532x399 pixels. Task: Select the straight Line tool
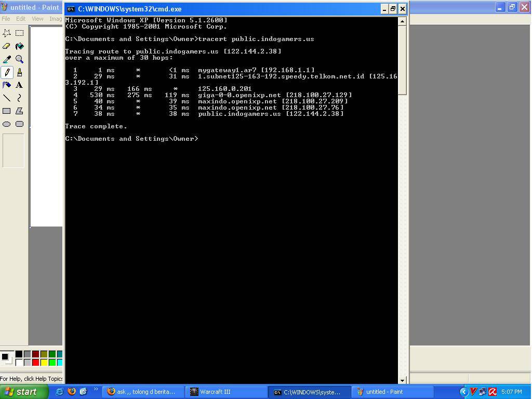(6, 98)
